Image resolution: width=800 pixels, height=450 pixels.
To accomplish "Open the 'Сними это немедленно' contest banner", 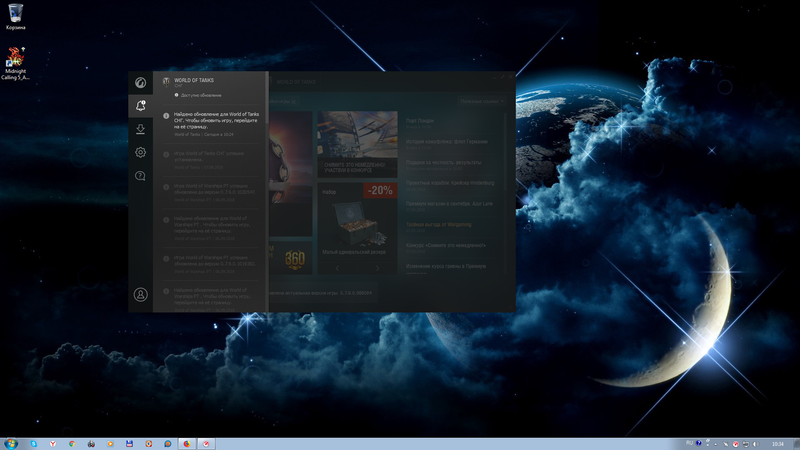I will tap(357, 144).
